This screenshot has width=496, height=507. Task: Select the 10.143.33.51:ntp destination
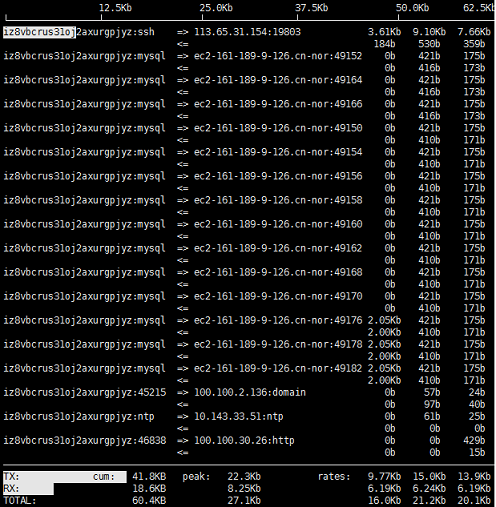click(239, 416)
